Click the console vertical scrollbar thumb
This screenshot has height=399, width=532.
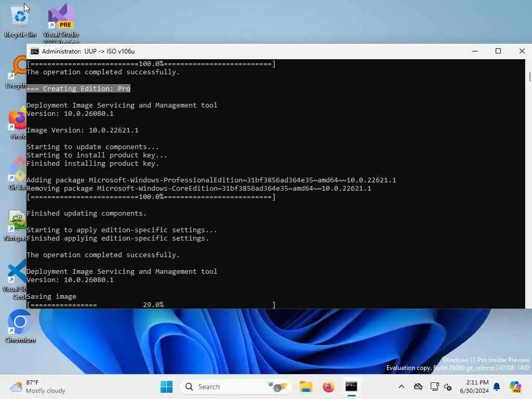coord(529,76)
